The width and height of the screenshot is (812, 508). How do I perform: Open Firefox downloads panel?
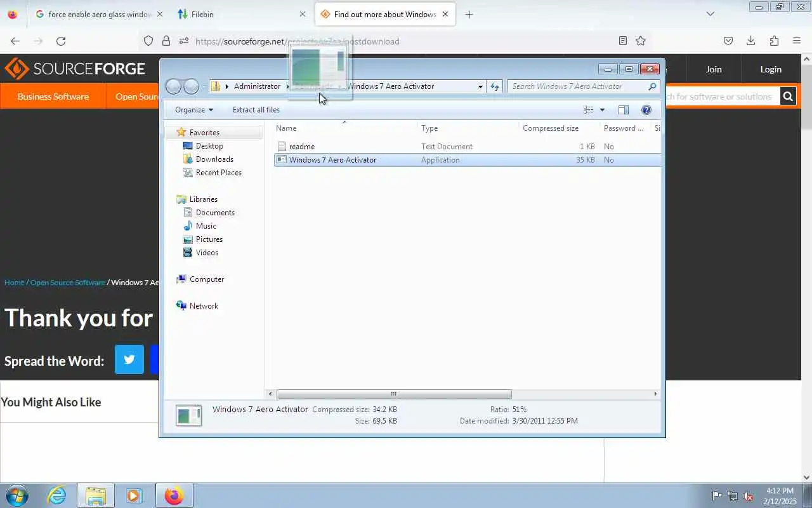751,41
